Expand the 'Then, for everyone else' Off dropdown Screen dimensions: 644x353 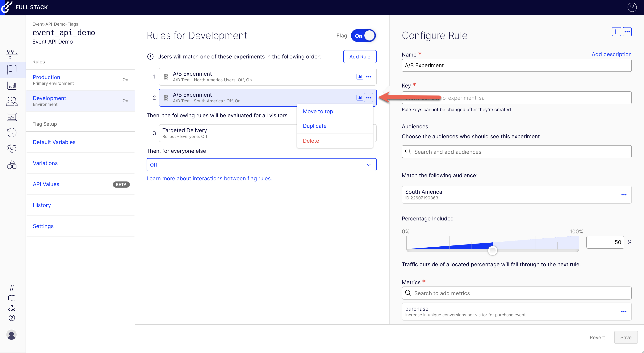coord(261,165)
